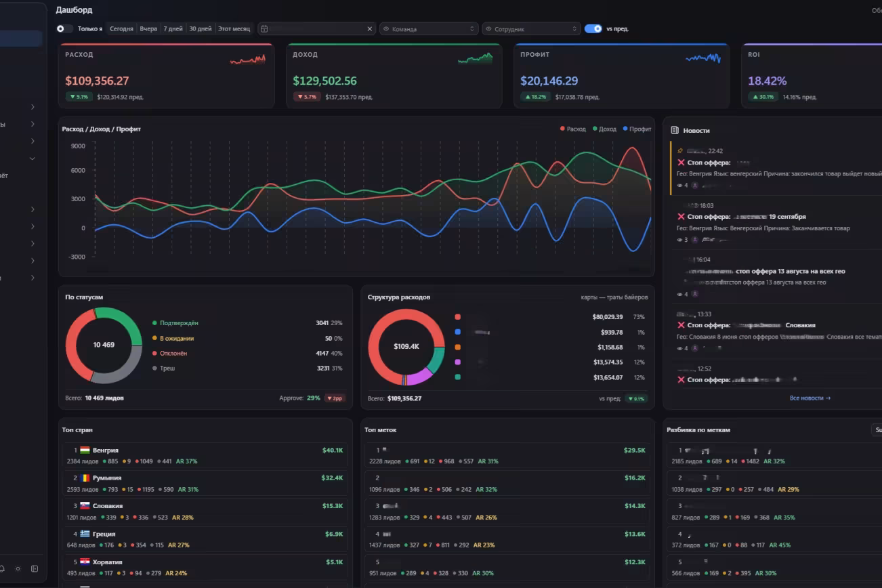The image size is (882, 588).
Task: Select the 7 дней period tab
Action: [x=173, y=29]
